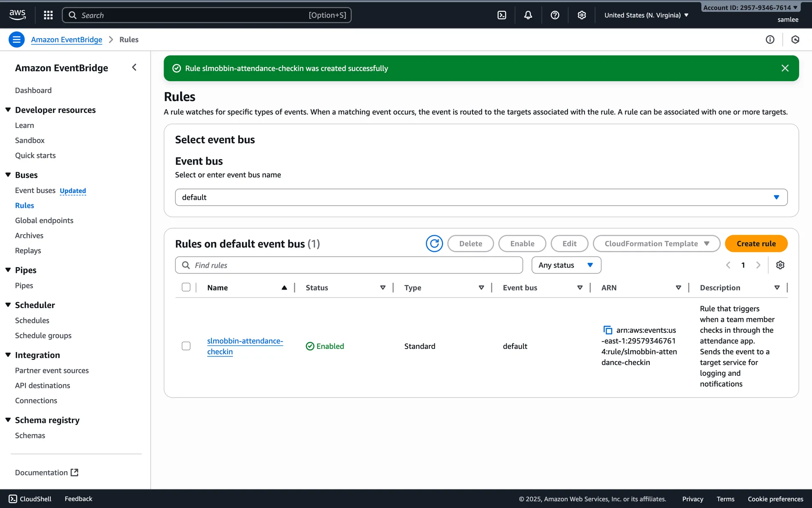Open Schedules in the sidebar
The image size is (812, 508).
point(32,320)
